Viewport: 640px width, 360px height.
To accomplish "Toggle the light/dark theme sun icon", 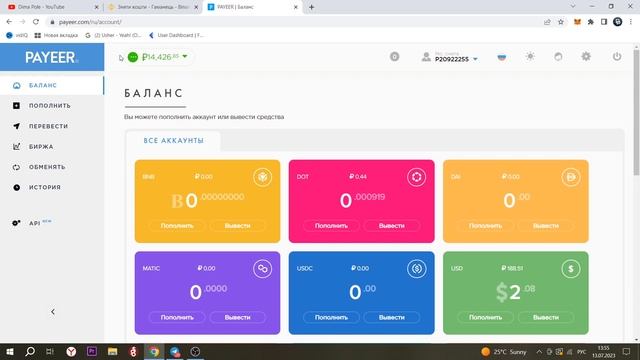I will click(x=530, y=56).
